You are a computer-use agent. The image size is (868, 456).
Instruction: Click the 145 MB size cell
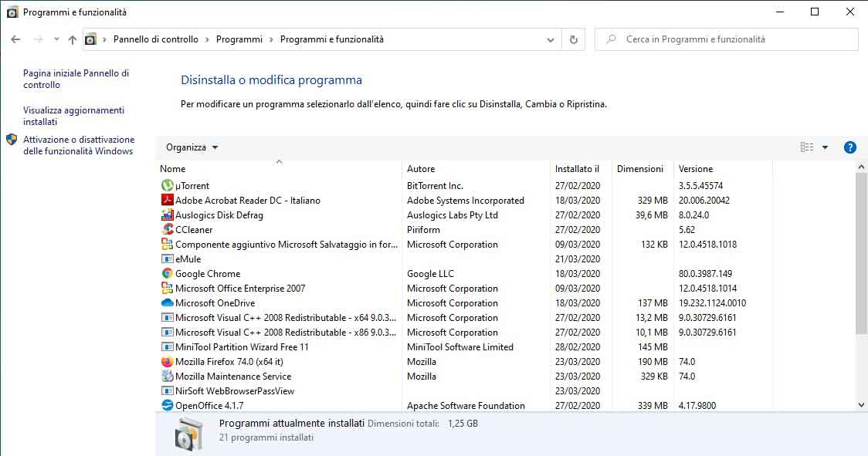pyautogui.click(x=653, y=346)
